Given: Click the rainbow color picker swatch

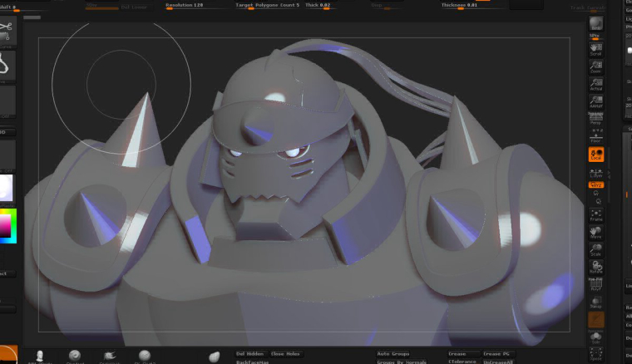Looking at the screenshot, I should tap(8, 226).
